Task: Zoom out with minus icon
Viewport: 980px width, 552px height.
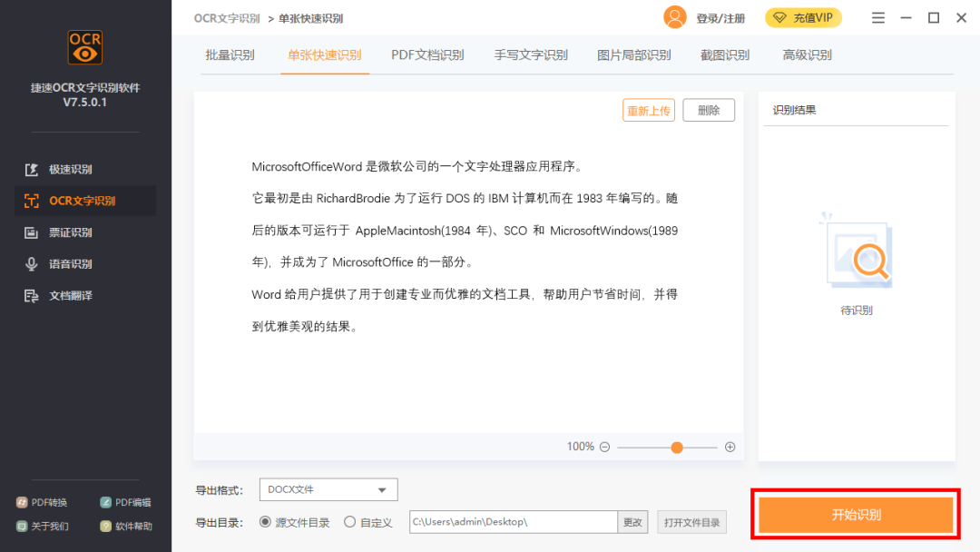Action: coord(604,447)
